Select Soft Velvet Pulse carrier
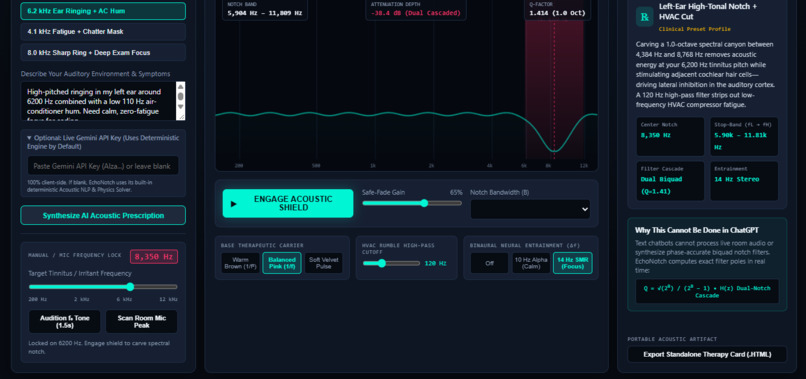This screenshot has width=806, height=379. [x=323, y=263]
